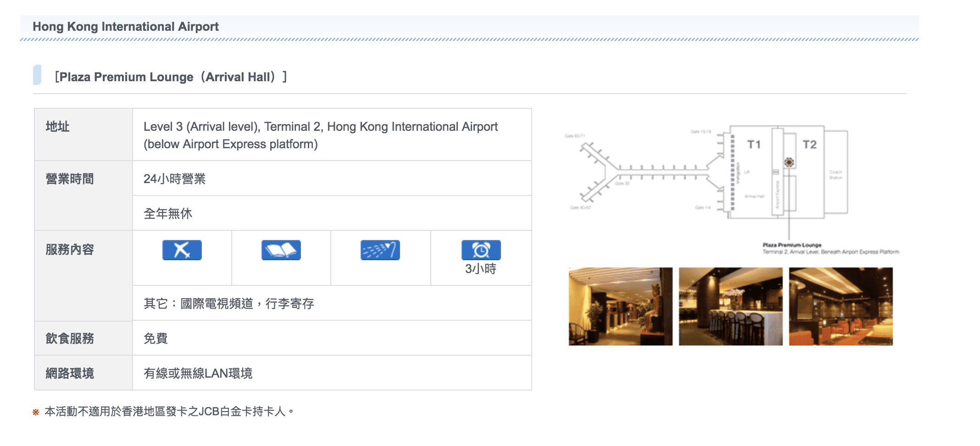This screenshot has width=980, height=446.
Task: Click the T2 label on terminal map
Action: click(809, 145)
